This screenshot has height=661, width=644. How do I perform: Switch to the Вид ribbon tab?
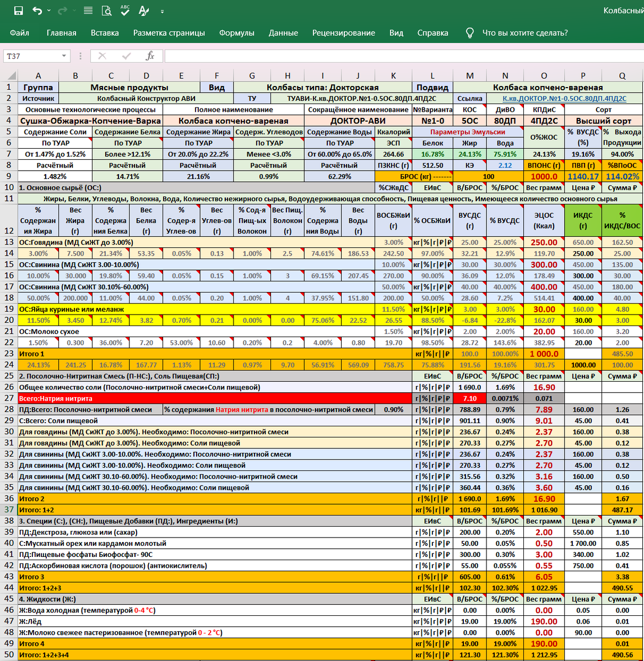[x=397, y=33]
